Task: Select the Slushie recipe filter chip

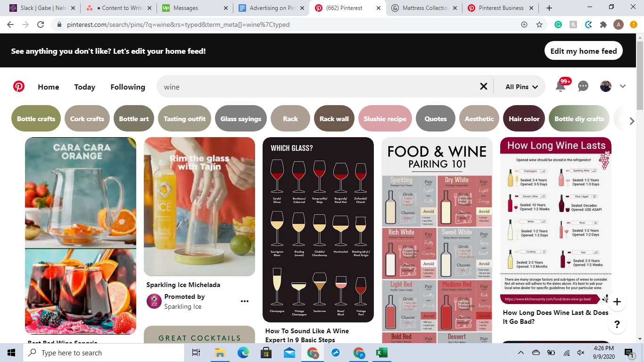Action: [x=385, y=119]
